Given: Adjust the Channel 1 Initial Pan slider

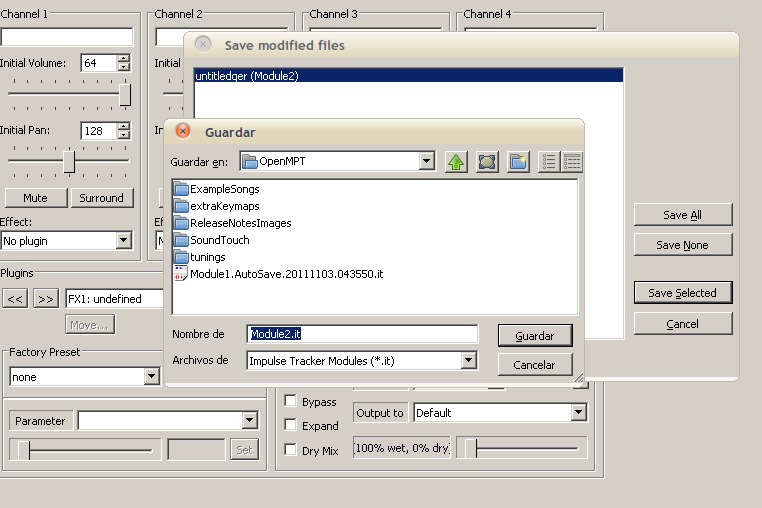Looking at the screenshot, I should point(69,161).
